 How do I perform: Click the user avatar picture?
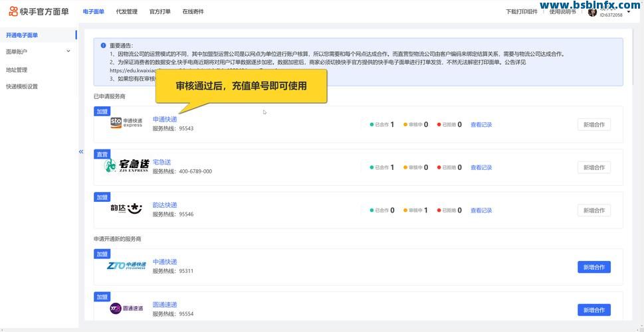point(592,13)
